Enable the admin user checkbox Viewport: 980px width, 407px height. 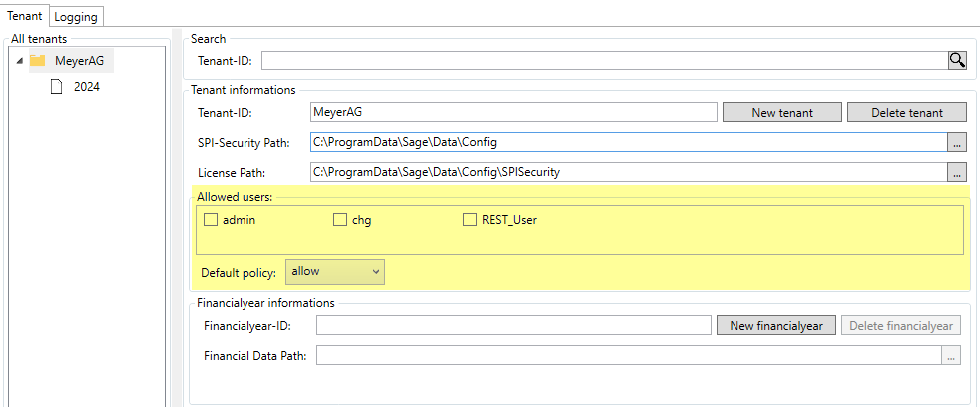tap(211, 220)
